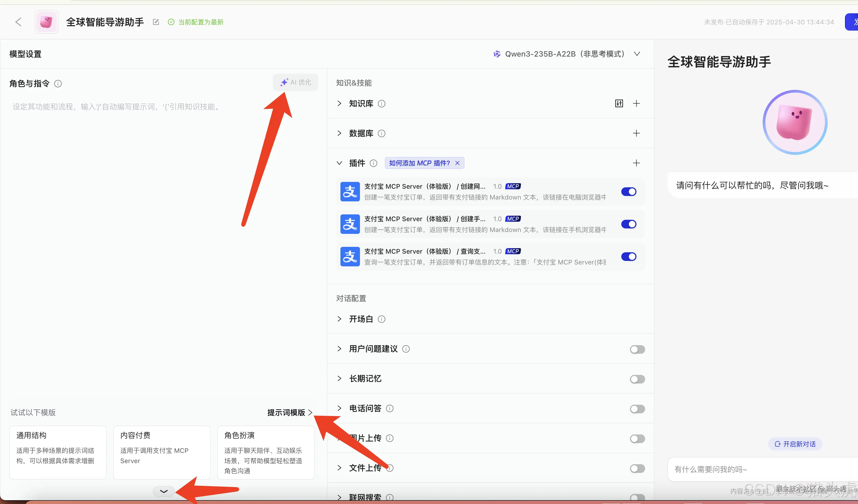
Task: Collapse the 插件 section
Action: pos(339,163)
